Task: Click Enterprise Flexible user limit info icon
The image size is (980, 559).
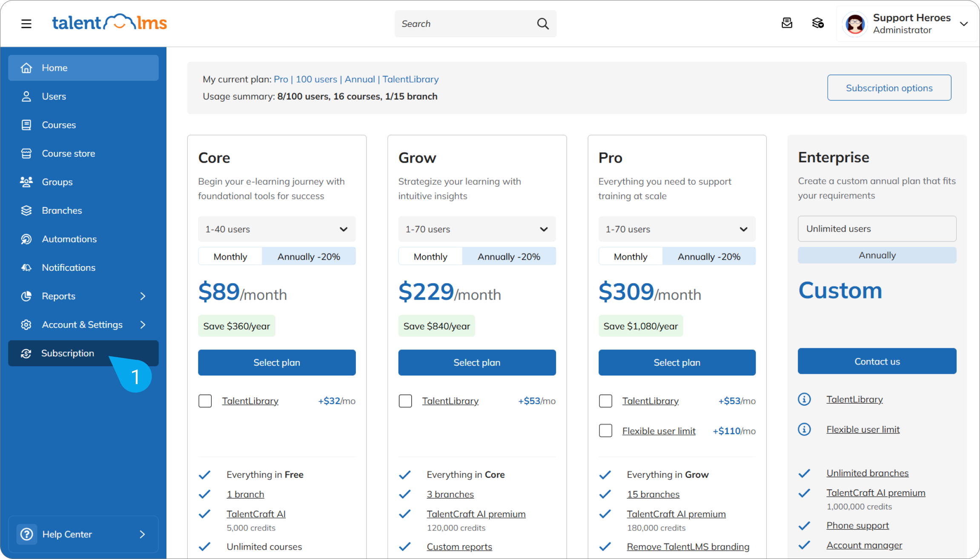Action: (804, 429)
